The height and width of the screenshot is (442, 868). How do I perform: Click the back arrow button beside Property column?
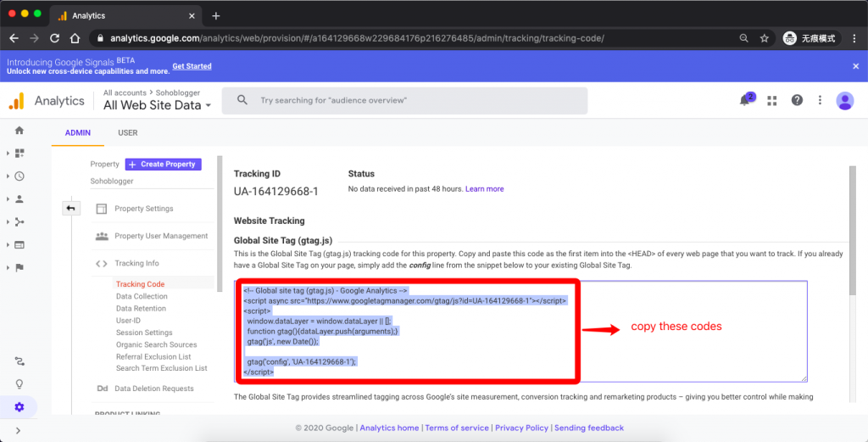point(71,208)
